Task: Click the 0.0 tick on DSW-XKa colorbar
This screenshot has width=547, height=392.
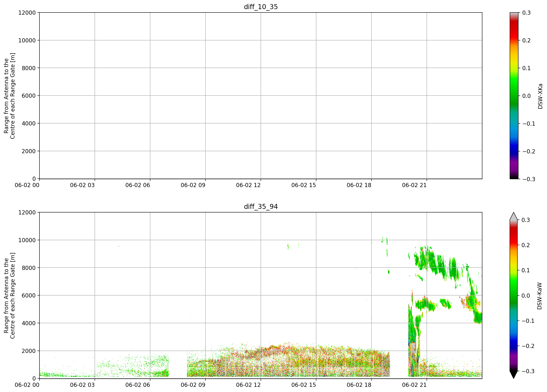Action: coord(527,96)
